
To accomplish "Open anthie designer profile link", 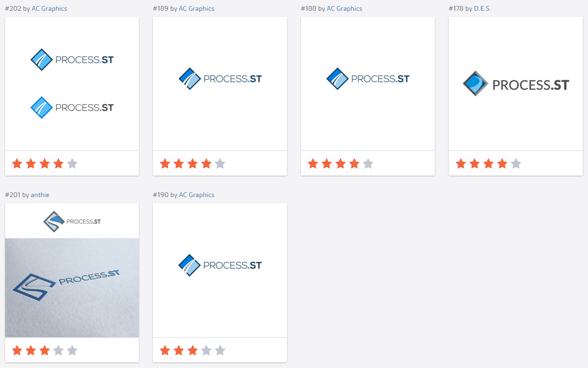I will [x=40, y=195].
